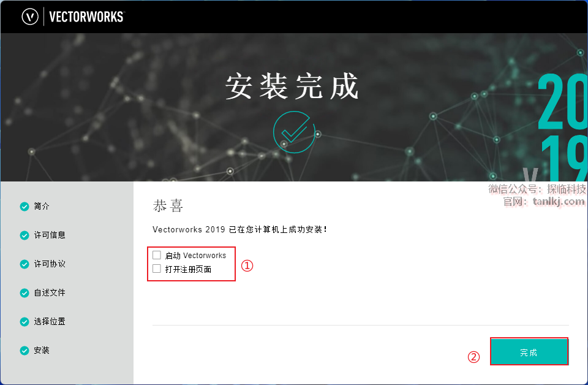Click the large install-complete checkmark icon
Screen dimensions: 588x385
pyautogui.click(x=294, y=132)
